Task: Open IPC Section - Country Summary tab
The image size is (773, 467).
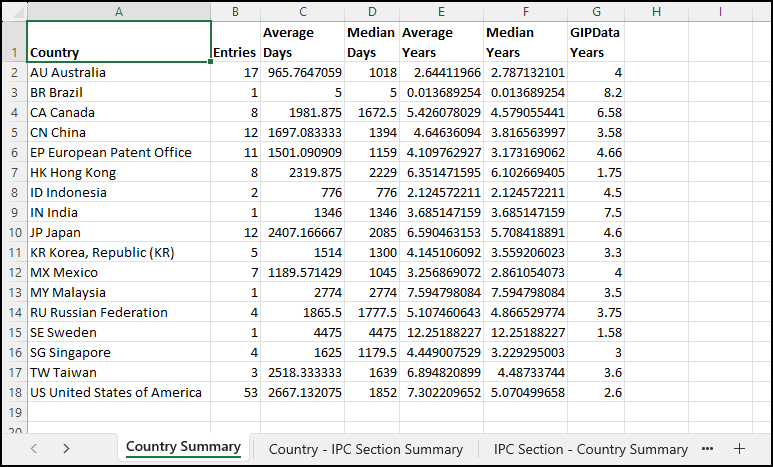Action: [x=590, y=449]
